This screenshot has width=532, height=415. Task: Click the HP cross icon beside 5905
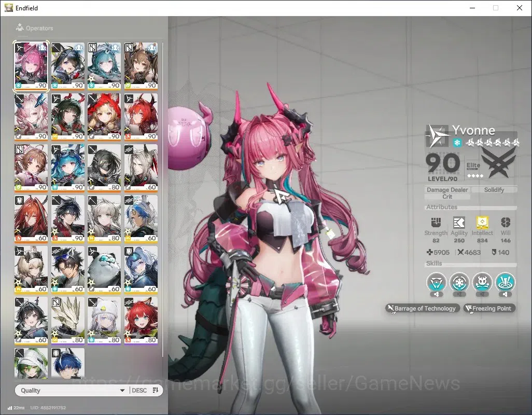tap(429, 252)
